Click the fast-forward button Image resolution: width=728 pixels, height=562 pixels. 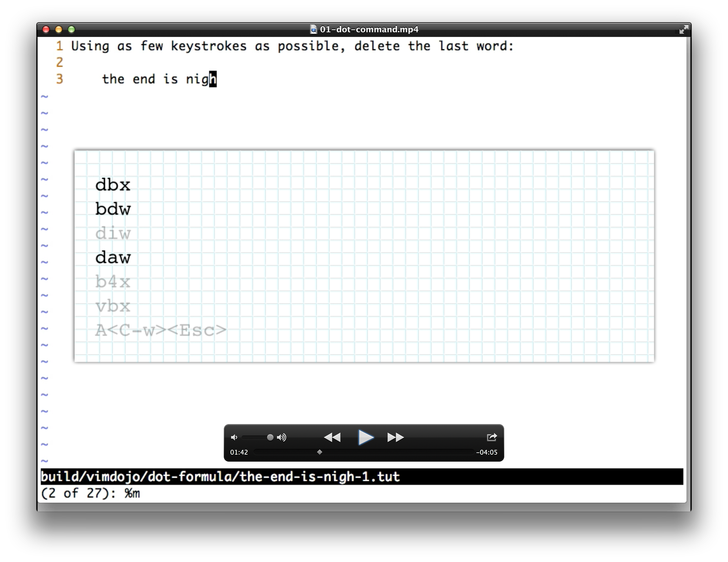click(x=395, y=437)
